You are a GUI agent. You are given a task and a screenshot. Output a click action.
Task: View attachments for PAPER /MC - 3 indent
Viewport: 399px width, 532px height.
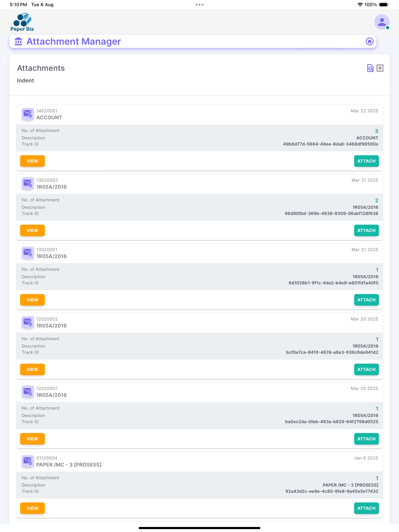tap(33, 508)
